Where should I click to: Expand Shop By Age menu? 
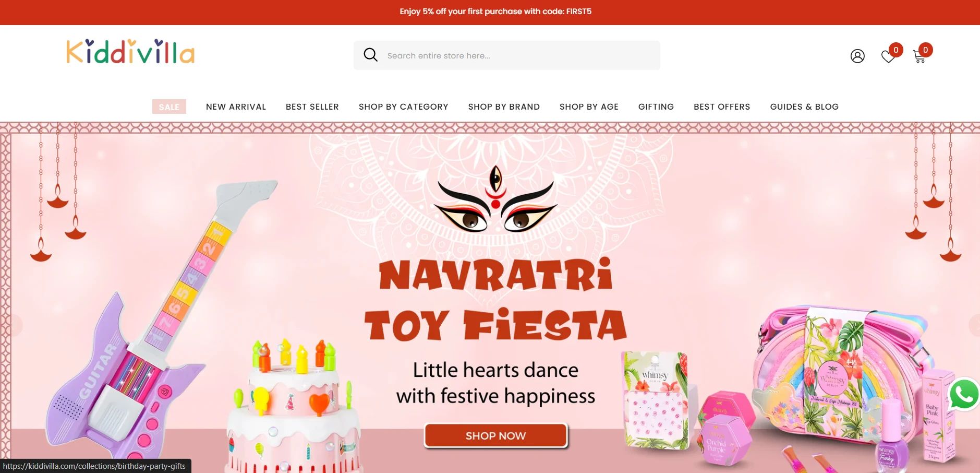click(x=589, y=107)
